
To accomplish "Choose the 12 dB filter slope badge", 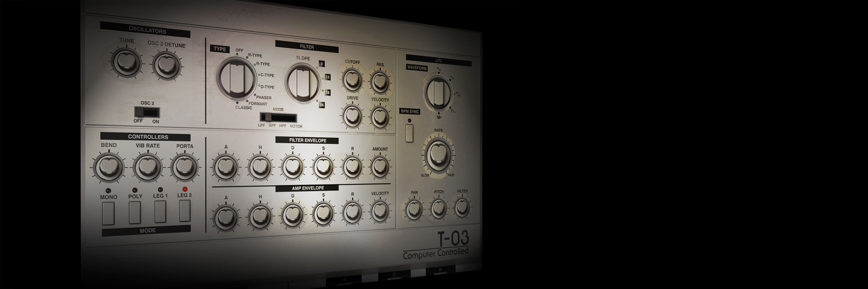I will click(x=327, y=77).
